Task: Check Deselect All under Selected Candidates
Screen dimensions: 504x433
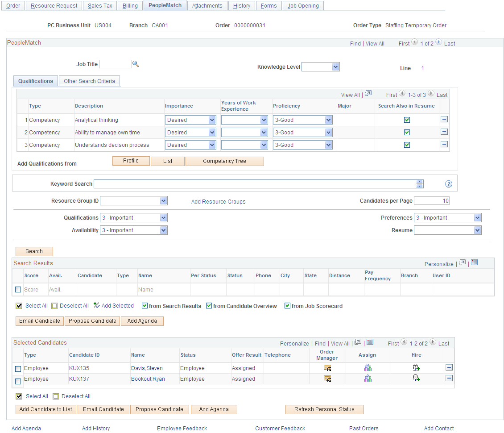Action: (56, 396)
